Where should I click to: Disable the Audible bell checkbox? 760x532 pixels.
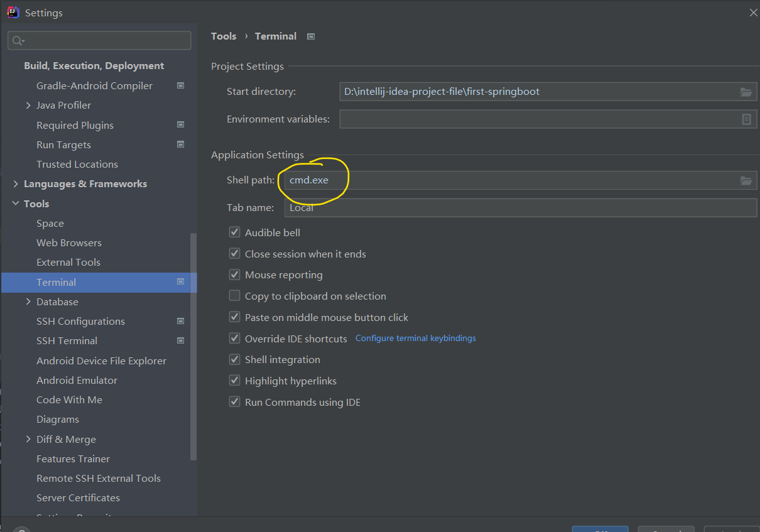tap(234, 232)
